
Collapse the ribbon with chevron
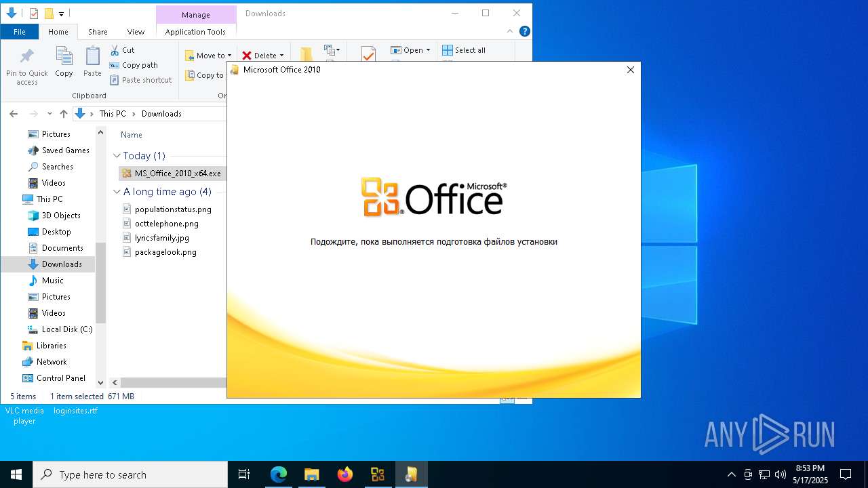click(x=510, y=31)
